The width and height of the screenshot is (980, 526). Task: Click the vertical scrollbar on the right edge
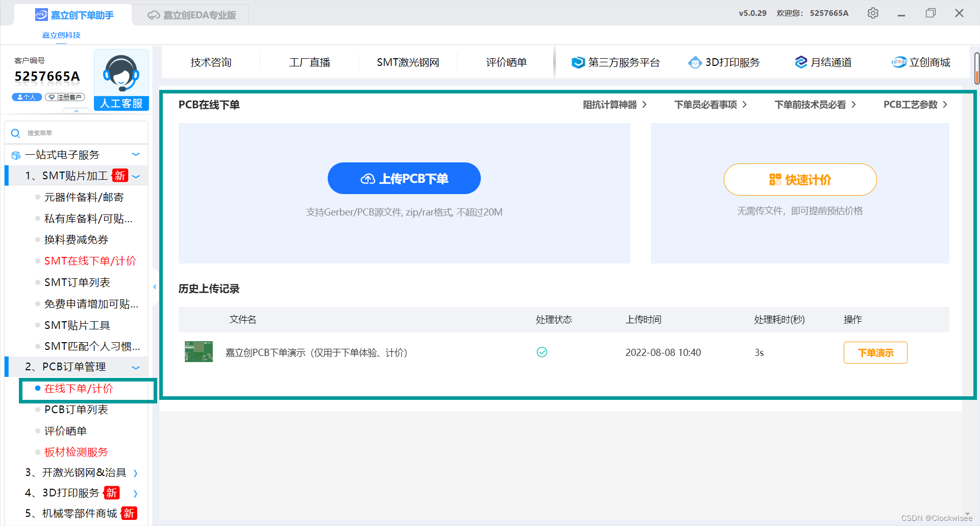[976, 68]
